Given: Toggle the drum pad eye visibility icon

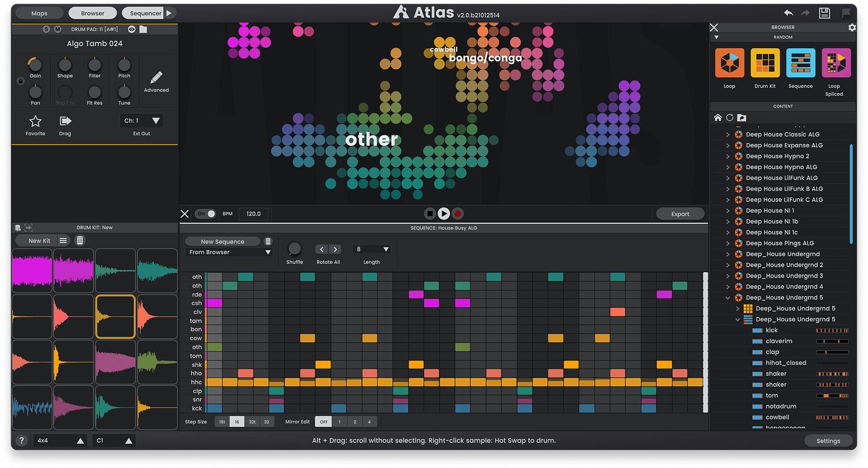Looking at the screenshot, I should point(131,30).
